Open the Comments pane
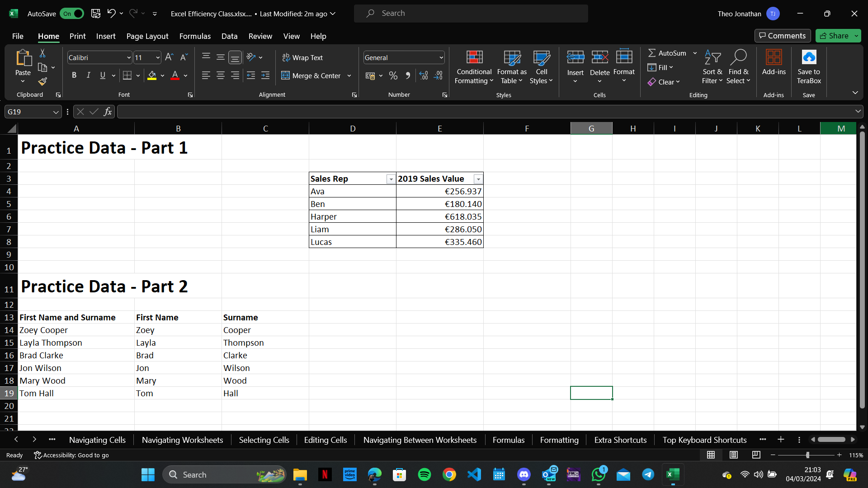Viewport: 868px width, 488px height. [x=783, y=36]
